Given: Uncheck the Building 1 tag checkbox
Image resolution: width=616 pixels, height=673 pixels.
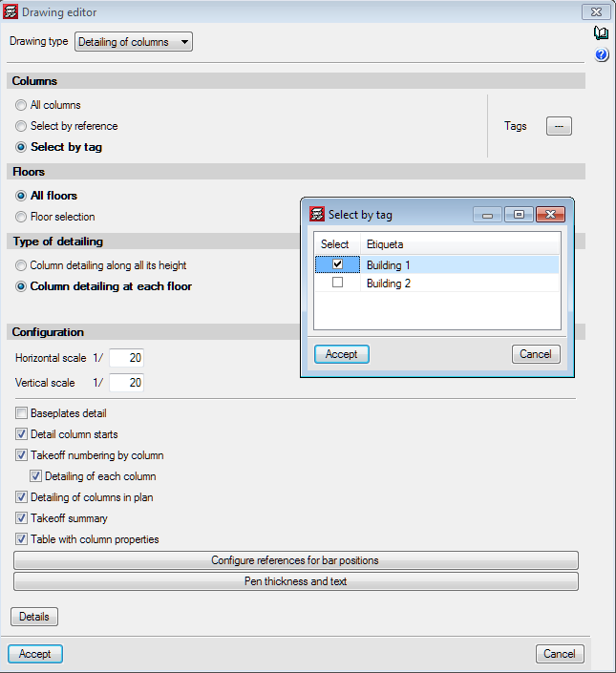Looking at the screenshot, I should pos(337,264).
